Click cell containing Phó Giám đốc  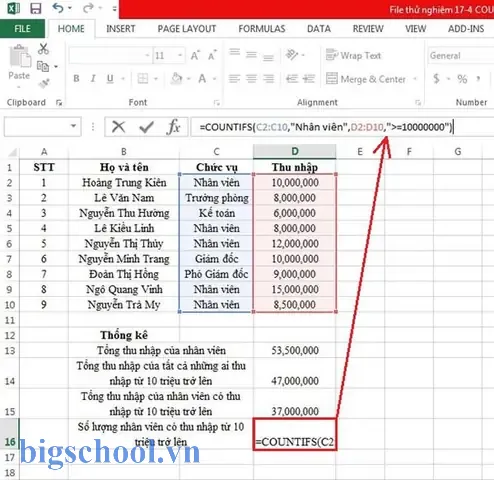(x=216, y=274)
